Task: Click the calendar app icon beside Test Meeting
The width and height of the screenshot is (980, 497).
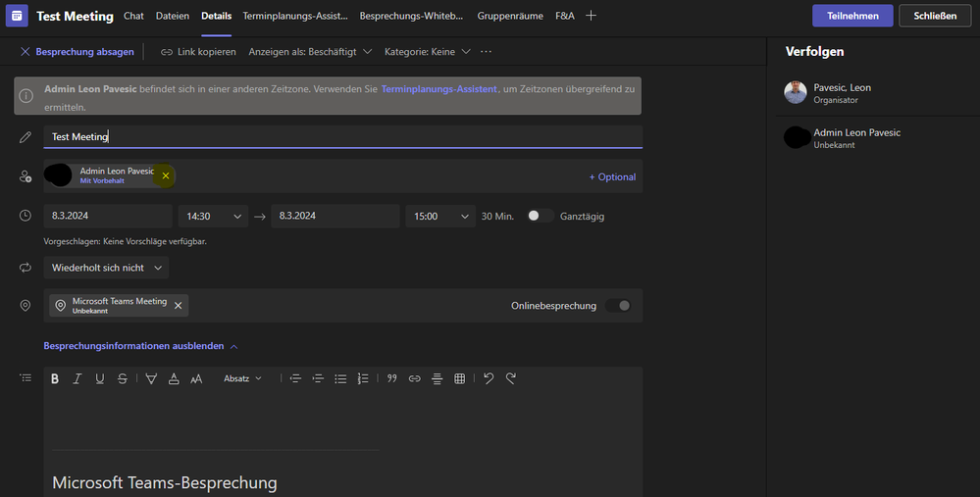Action: tap(17, 16)
